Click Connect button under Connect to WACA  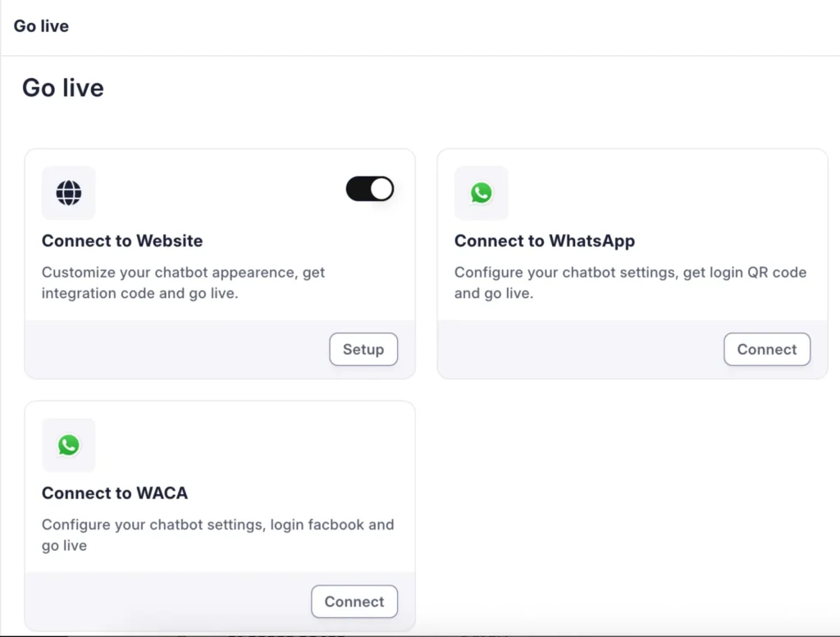pos(354,601)
